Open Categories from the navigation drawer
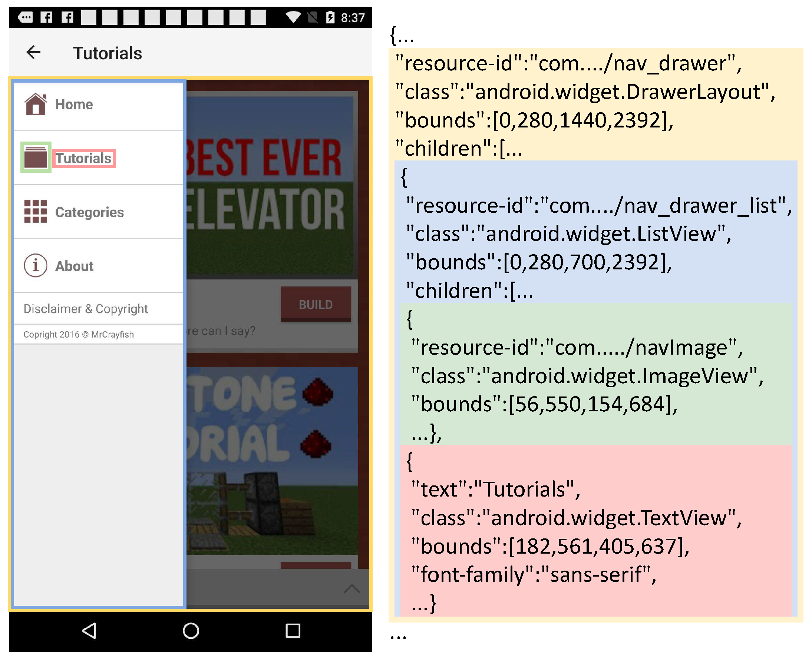 89,212
